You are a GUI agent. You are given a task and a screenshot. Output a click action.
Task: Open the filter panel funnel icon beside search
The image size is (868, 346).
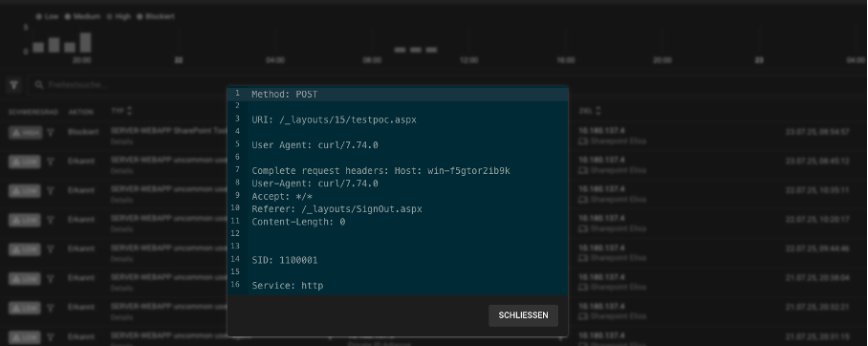tap(13, 85)
